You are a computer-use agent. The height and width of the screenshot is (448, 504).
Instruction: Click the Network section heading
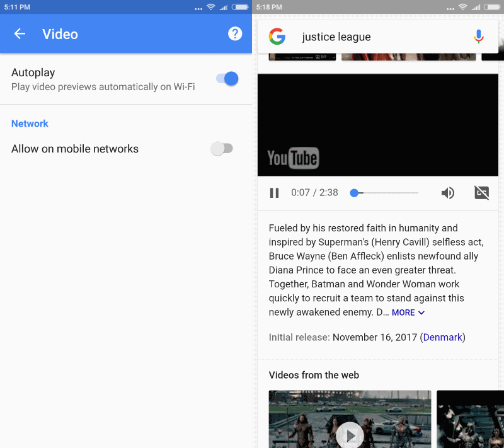(x=30, y=123)
